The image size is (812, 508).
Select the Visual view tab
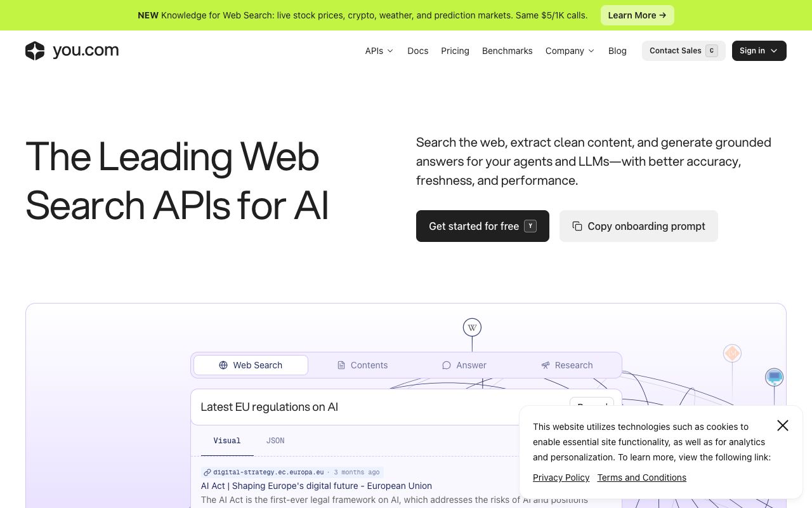227,441
